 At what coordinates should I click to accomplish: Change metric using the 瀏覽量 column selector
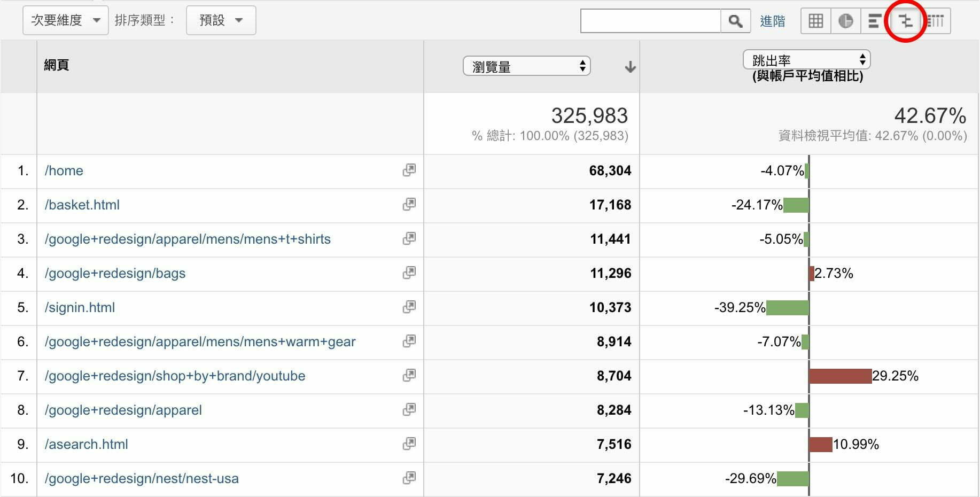click(x=526, y=66)
